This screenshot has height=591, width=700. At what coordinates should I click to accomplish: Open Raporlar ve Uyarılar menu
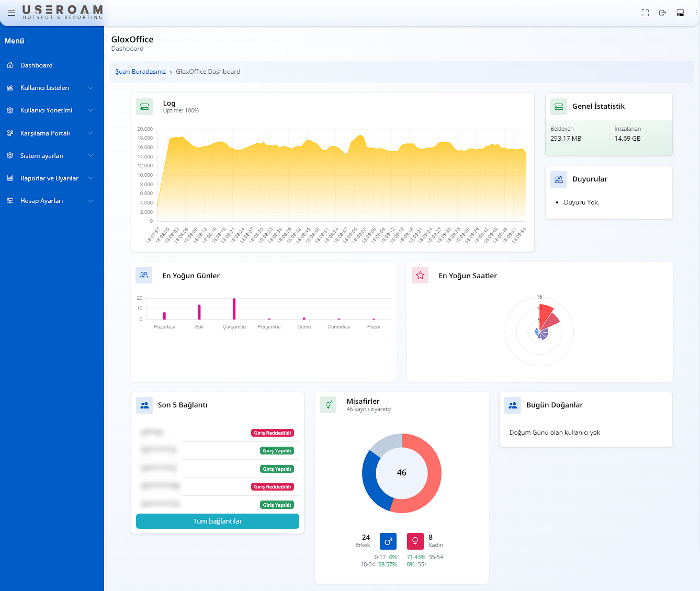[50, 178]
